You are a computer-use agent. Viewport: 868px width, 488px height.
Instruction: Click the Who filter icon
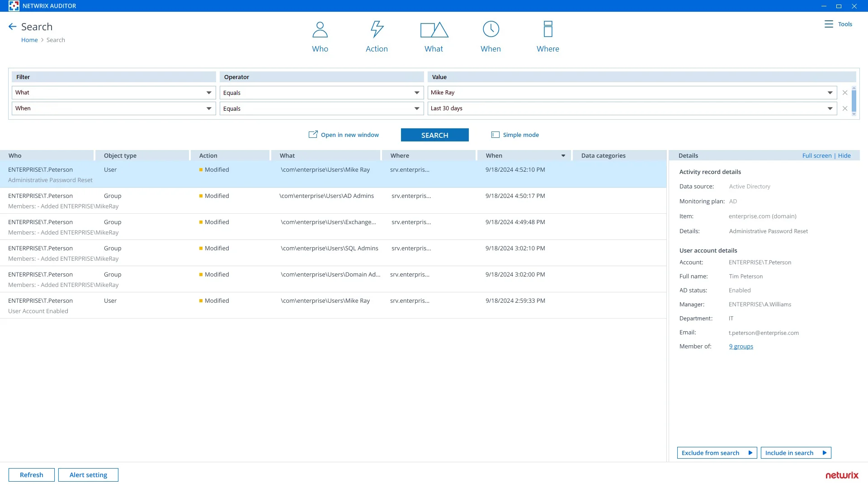click(320, 30)
